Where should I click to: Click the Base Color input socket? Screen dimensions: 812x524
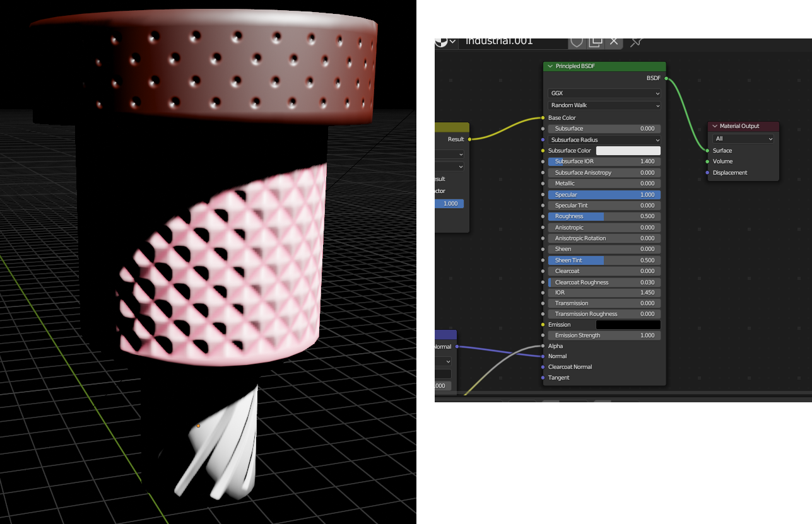pos(543,118)
